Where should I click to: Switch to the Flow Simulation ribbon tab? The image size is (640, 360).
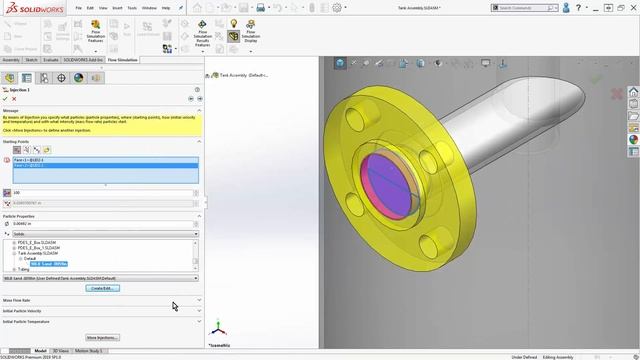(122, 60)
